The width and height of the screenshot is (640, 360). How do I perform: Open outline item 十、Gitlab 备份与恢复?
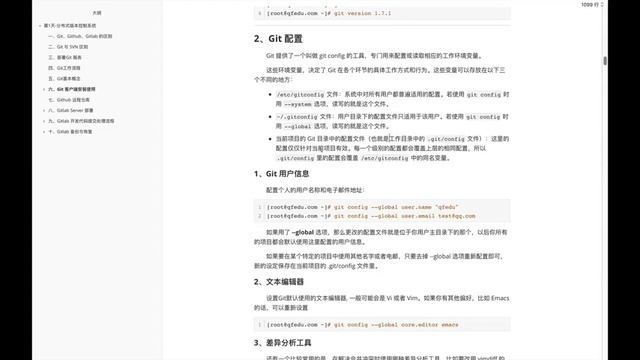[70, 132]
